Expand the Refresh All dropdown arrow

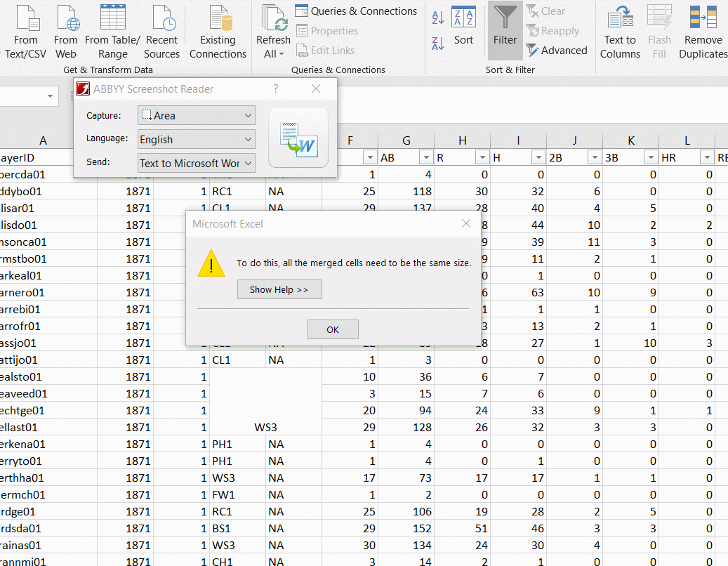click(x=282, y=54)
